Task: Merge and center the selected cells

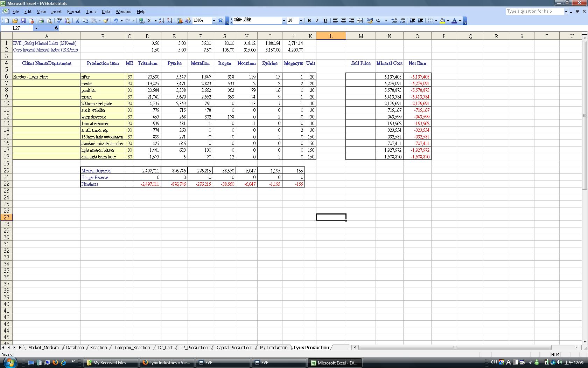Action: pos(360,21)
